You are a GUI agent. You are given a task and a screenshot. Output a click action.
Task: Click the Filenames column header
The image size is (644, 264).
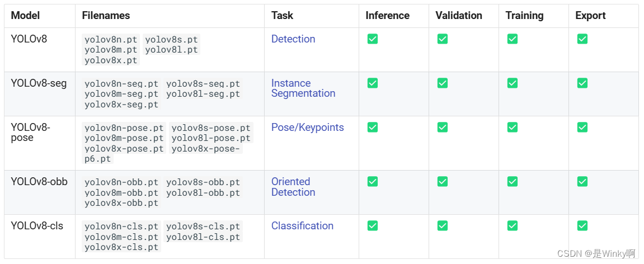[106, 16]
